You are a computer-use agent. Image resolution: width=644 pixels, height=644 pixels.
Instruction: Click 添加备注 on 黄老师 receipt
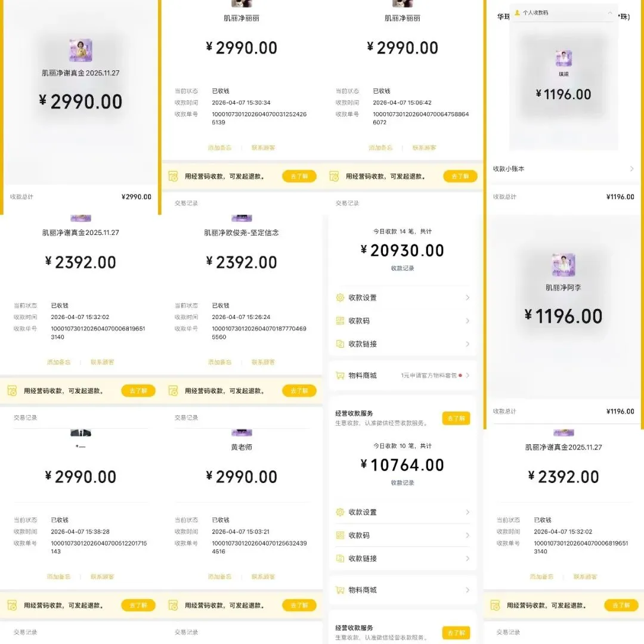tap(219, 577)
